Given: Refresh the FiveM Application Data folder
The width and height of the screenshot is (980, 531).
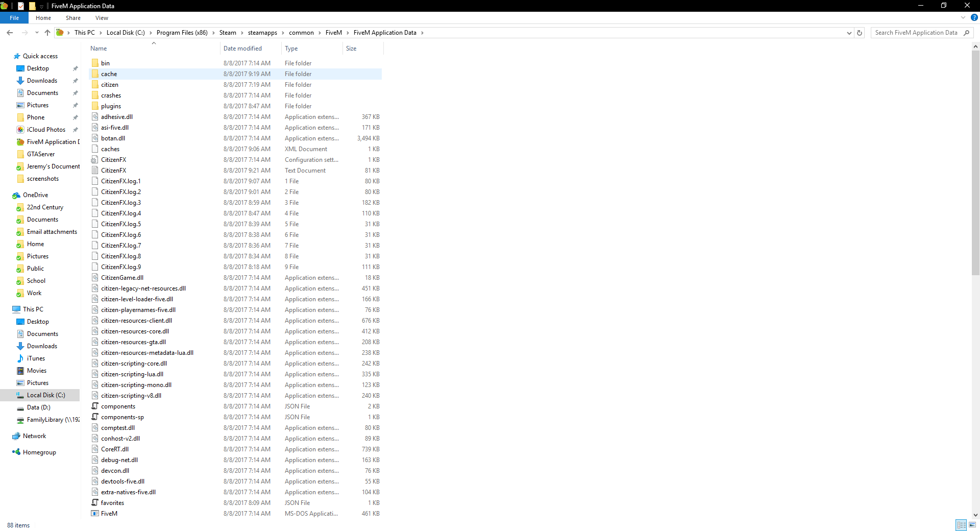Looking at the screenshot, I should point(860,33).
